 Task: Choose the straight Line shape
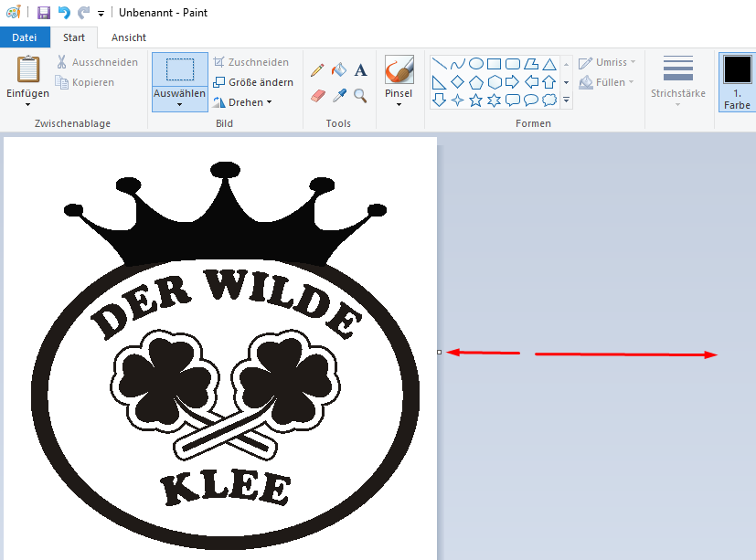(439, 64)
